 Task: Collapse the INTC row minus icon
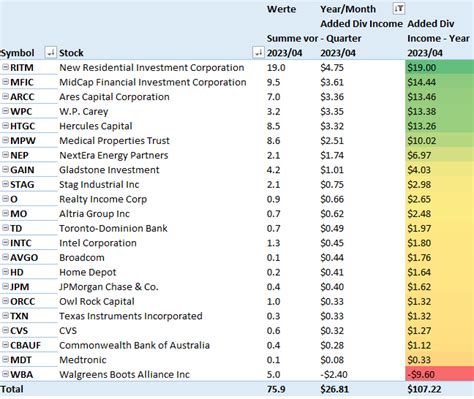pyautogui.click(x=5, y=242)
